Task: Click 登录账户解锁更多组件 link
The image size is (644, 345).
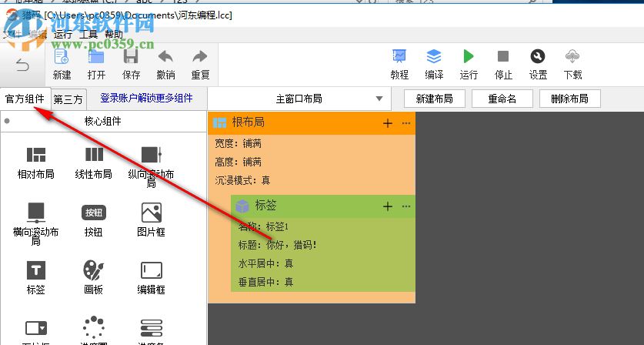Action: [x=146, y=99]
